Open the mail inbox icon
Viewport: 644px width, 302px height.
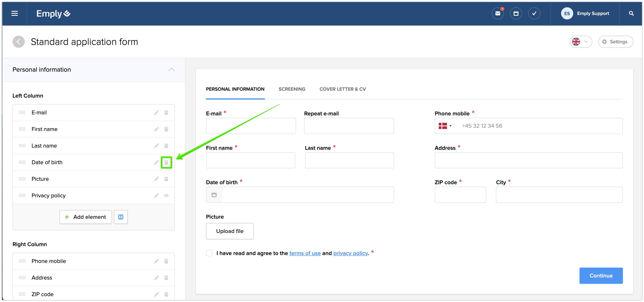pos(498,14)
